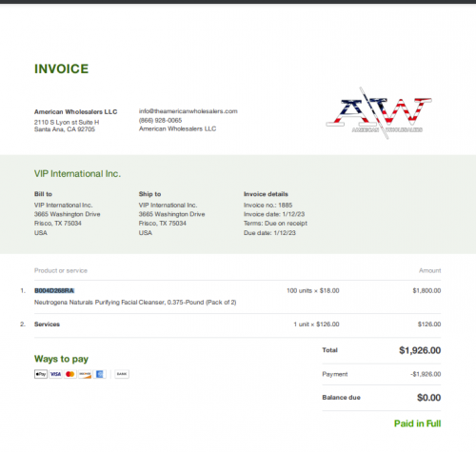Click VIP International Inc. under Bill to

pos(64,205)
